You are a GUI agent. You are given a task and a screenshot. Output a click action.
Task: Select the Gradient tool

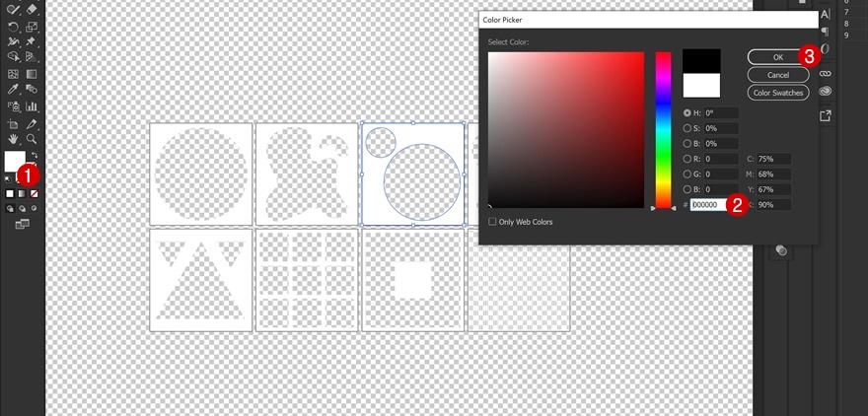coord(32,74)
